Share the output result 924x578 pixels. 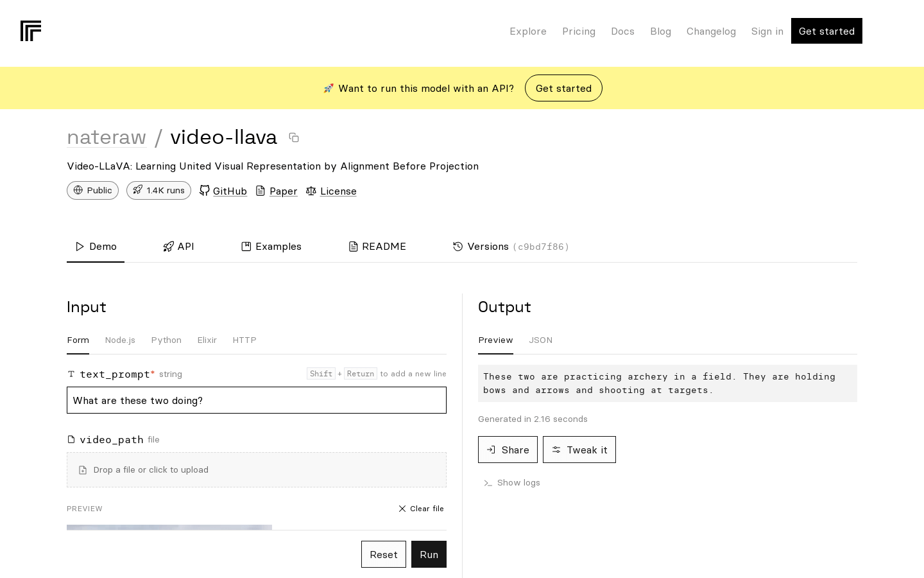point(508,450)
